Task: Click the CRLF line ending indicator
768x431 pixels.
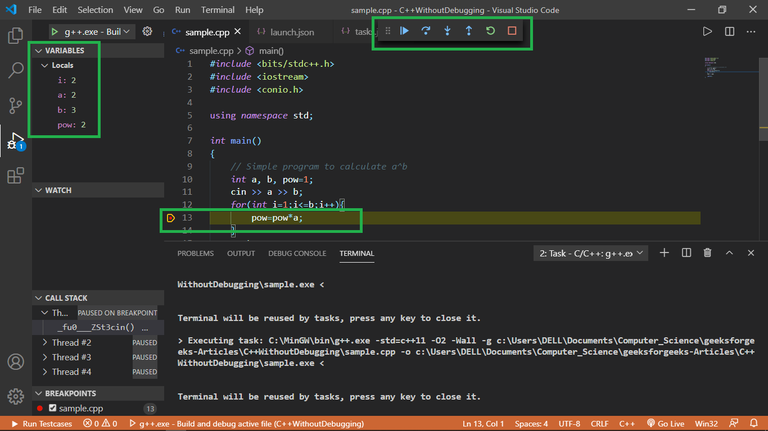Action: click(599, 424)
